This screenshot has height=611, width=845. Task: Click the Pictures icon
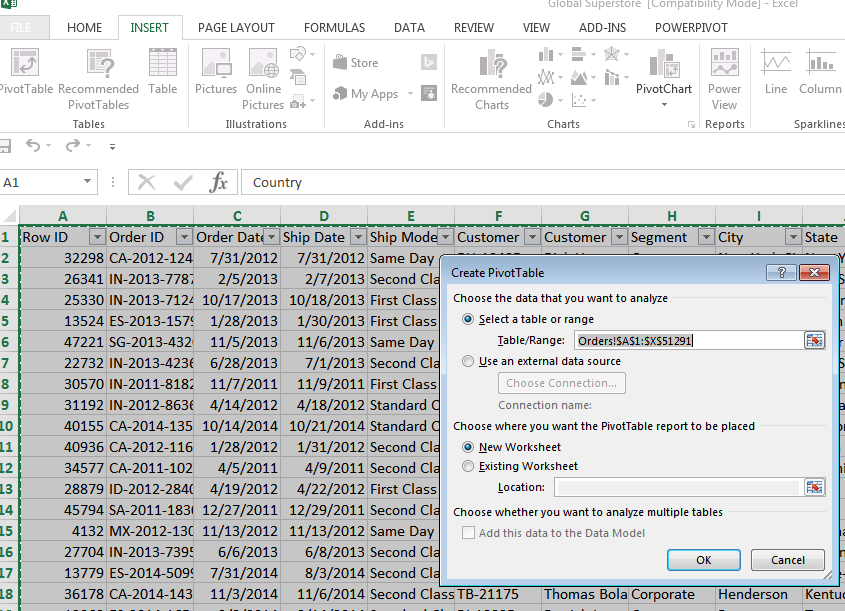[x=216, y=63]
